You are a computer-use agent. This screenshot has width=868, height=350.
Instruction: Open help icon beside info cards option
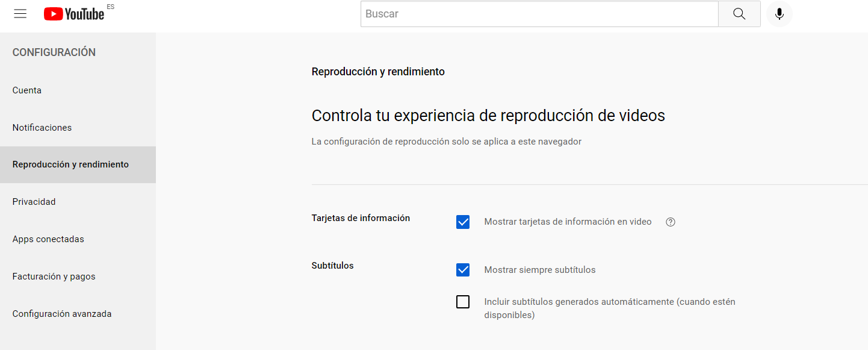(671, 222)
